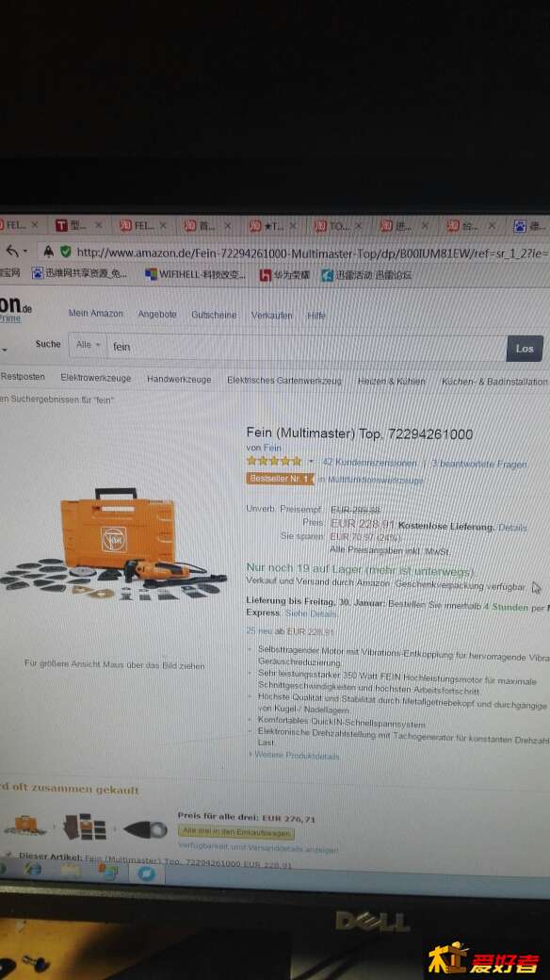Open the file explorer taskbar icon
The width and height of the screenshot is (550, 980).
70,870
